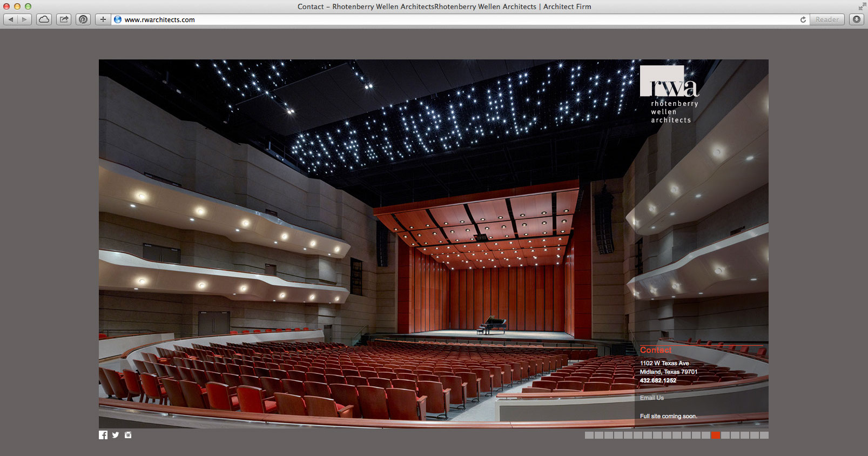The image size is (868, 456).
Task: Go back to the previous page in Safari
Action: (x=11, y=19)
